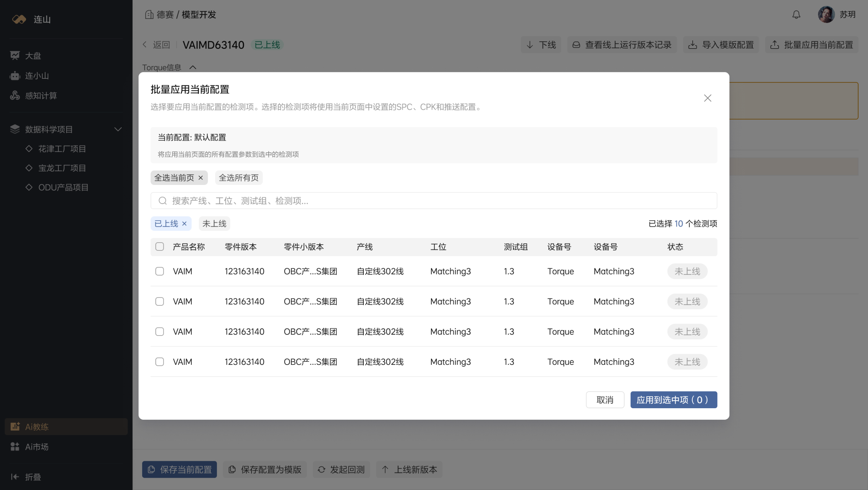The height and width of the screenshot is (490, 868).
Task: Click 保存配置为模版 button
Action: pyautogui.click(x=264, y=469)
